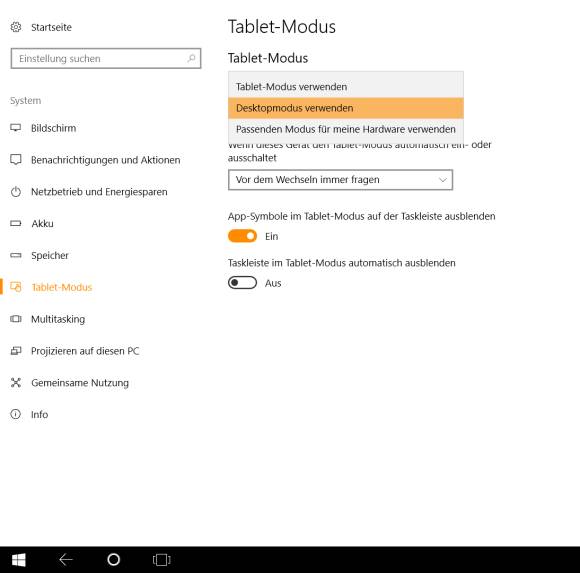
Task: Open Cortana circle in taskbar
Action: pos(114,560)
